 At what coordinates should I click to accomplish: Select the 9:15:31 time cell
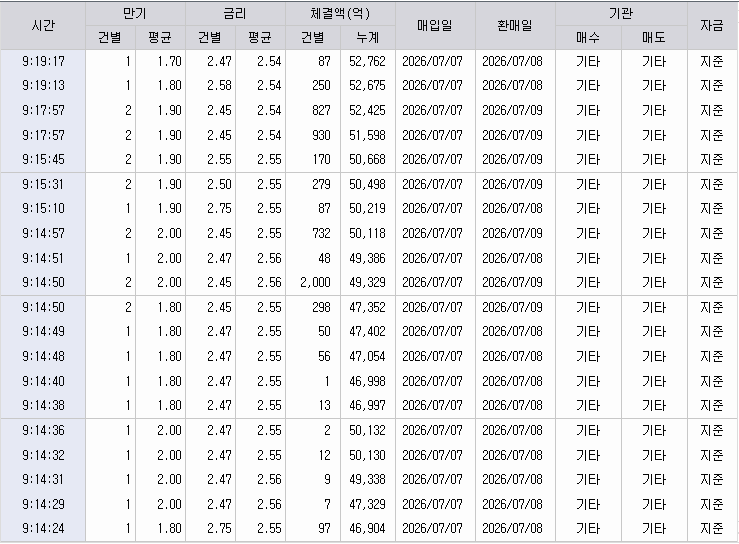pos(43,184)
